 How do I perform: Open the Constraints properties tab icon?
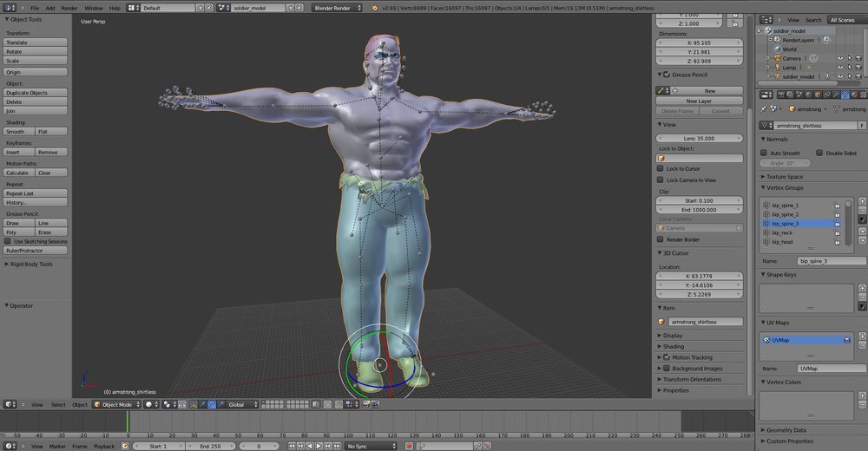pos(827,95)
